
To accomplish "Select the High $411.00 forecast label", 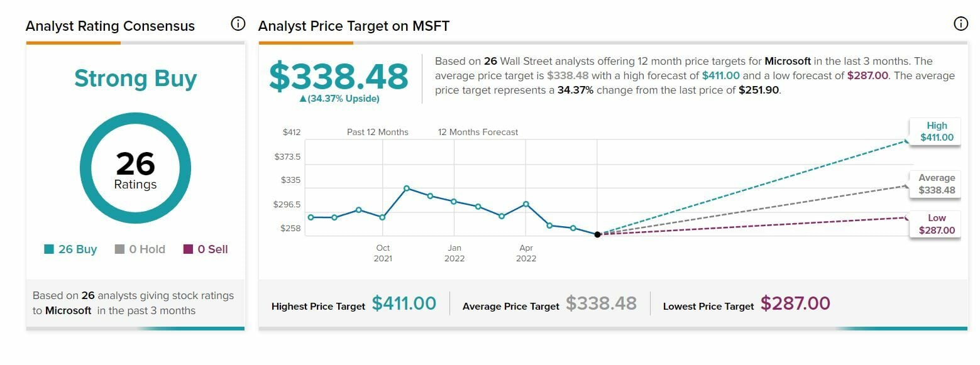I will pos(936,131).
